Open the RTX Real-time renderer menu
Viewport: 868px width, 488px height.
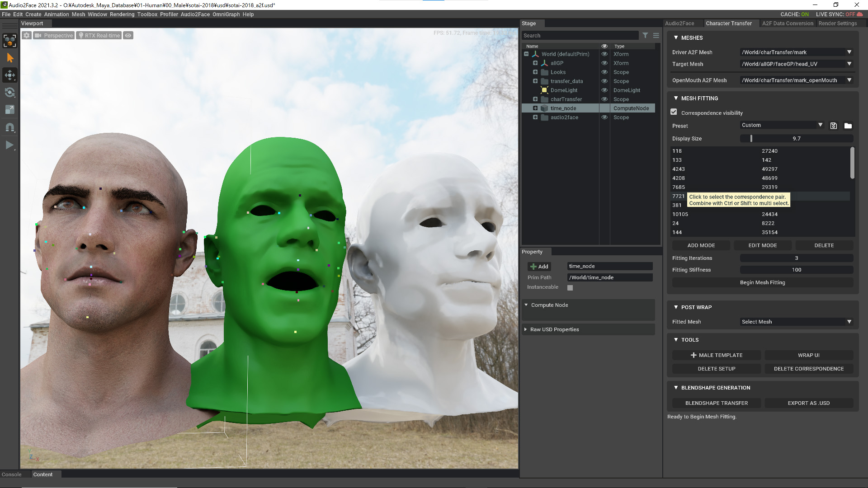coord(99,35)
